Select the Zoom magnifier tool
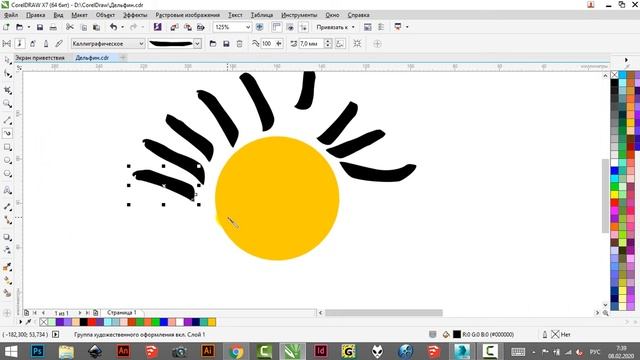This screenshot has height=360, width=640. tap(7, 104)
